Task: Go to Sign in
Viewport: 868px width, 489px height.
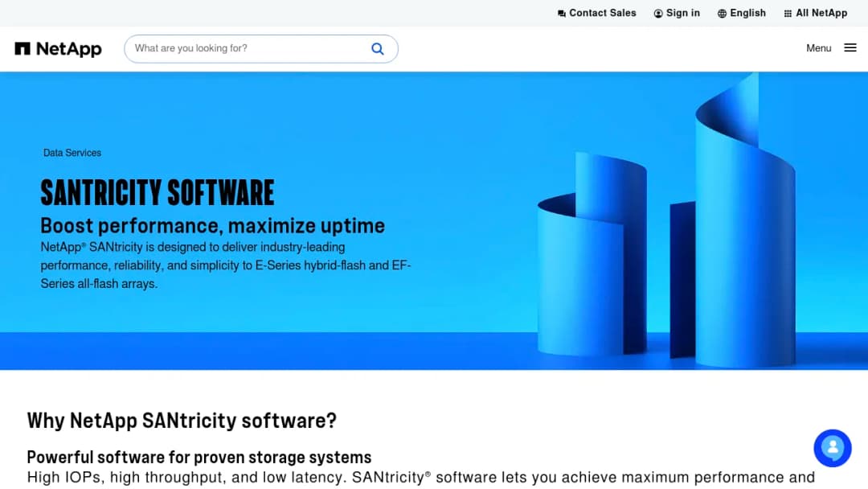Action: click(x=677, y=14)
